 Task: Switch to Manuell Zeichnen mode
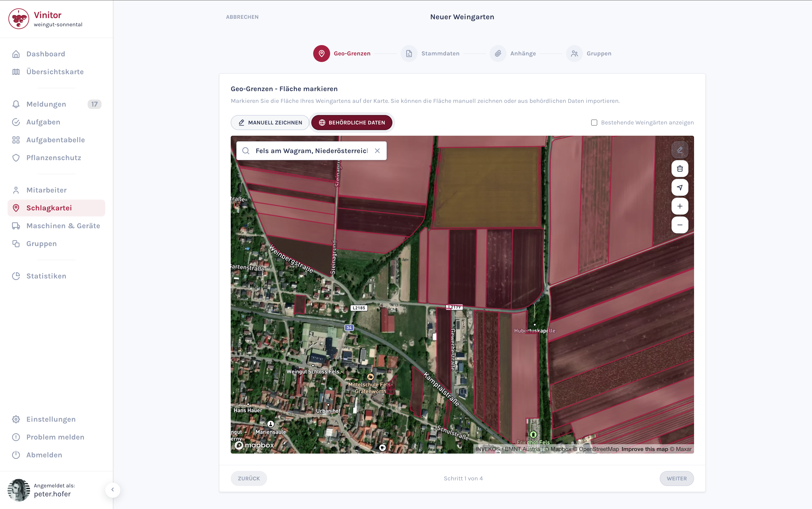(x=269, y=123)
